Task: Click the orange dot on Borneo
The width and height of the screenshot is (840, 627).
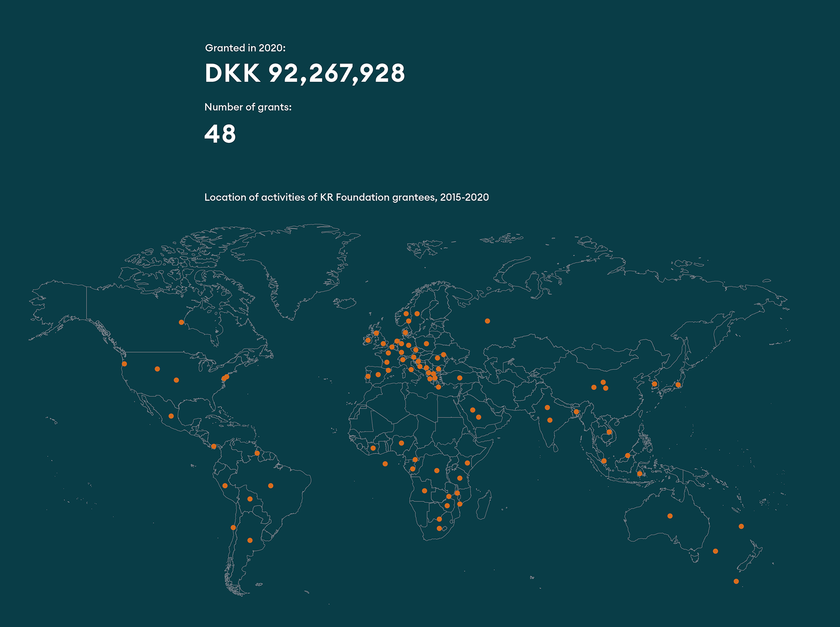Action: coord(628,455)
